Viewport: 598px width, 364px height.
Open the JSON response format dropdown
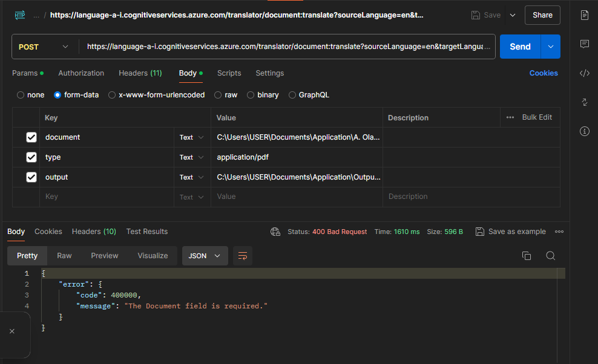[205, 256]
